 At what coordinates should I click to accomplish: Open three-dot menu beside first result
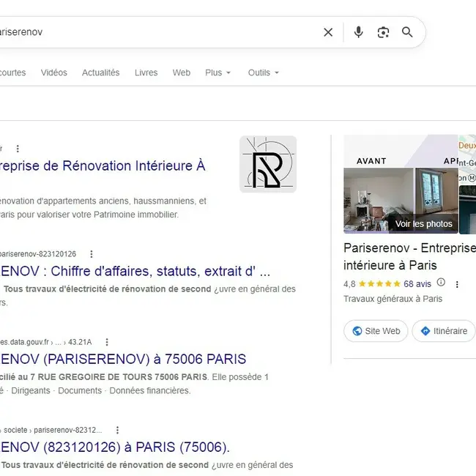[18, 149]
